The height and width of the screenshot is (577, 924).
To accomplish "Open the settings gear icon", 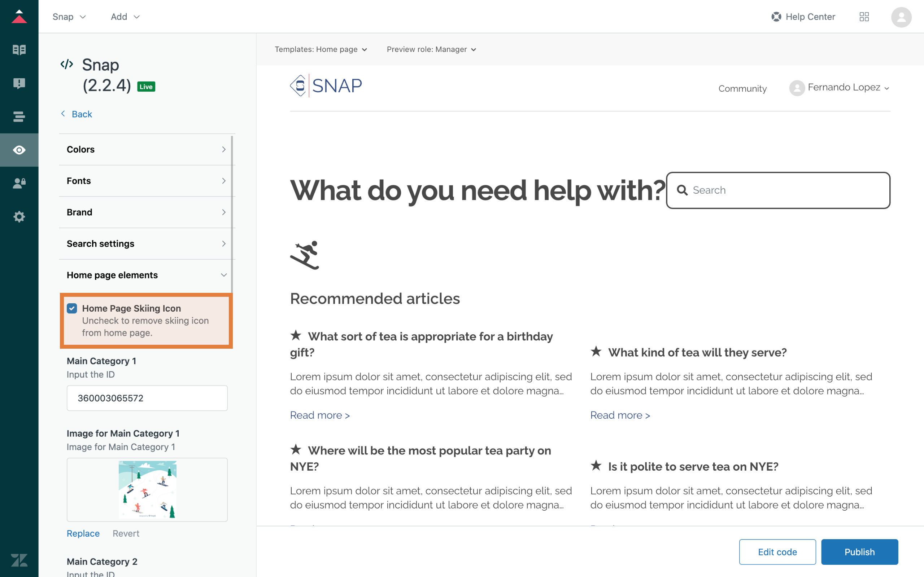I will 19,217.
